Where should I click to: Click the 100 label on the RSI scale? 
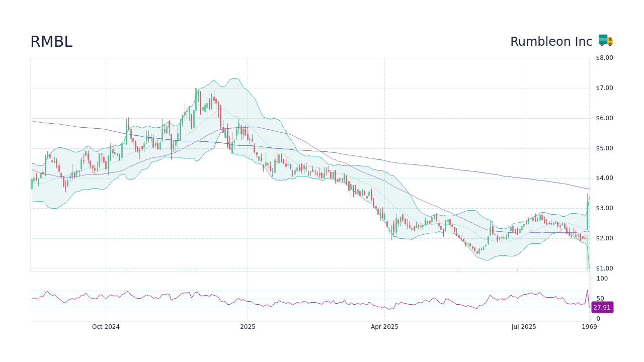click(602, 279)
